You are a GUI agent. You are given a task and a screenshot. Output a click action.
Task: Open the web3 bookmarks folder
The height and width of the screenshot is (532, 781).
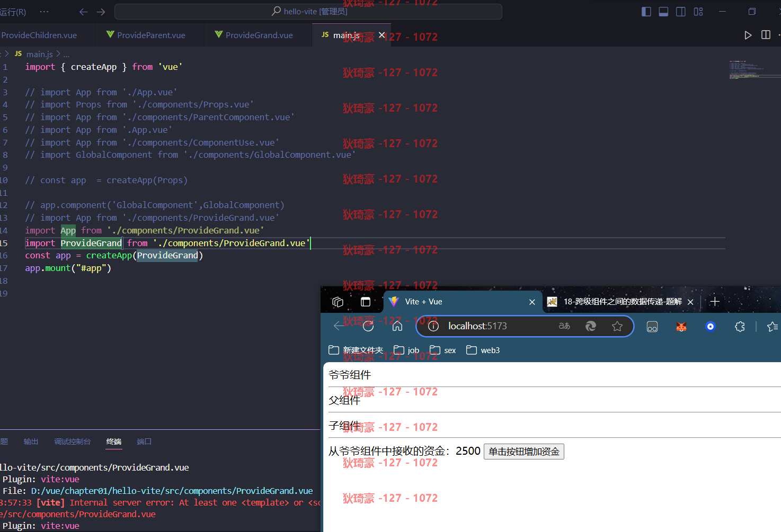click(483, 350)
